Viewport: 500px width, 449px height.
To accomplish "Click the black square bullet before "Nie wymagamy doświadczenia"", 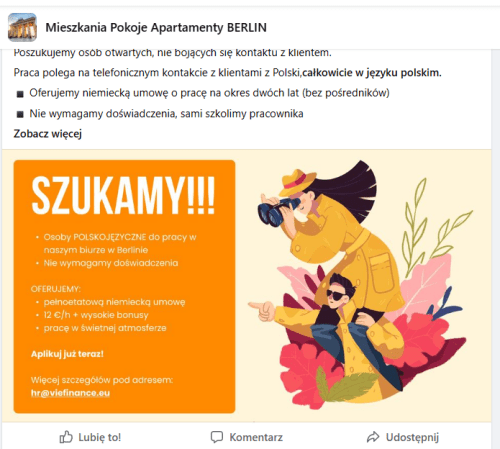I will pos(20,115).
